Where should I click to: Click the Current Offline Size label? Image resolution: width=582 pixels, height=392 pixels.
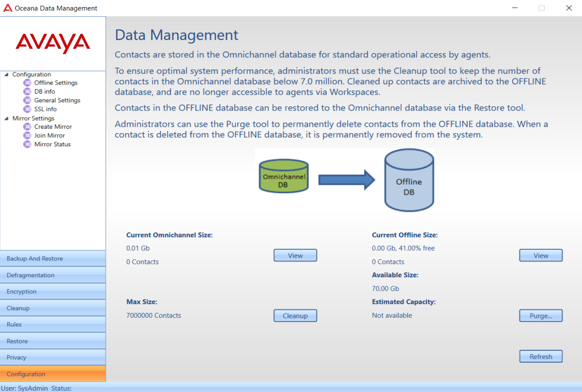click(405, 235)
